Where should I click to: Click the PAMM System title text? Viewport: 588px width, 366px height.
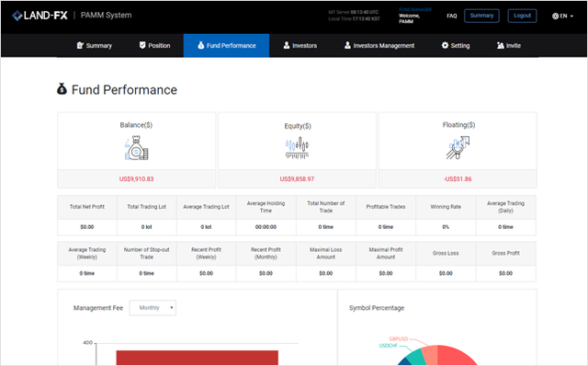[x=107, y=15]
